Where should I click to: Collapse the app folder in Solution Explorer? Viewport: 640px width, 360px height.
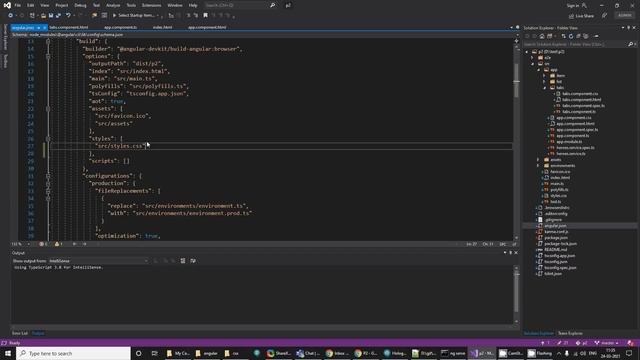(x=539, y=70)
